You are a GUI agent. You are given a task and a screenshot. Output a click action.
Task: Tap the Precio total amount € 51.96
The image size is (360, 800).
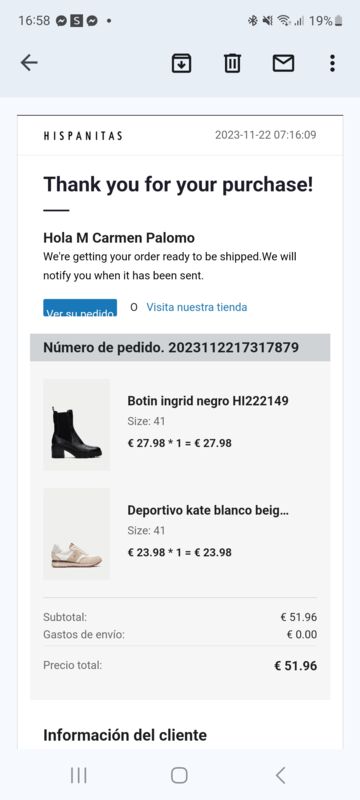[x=296, y=666]
